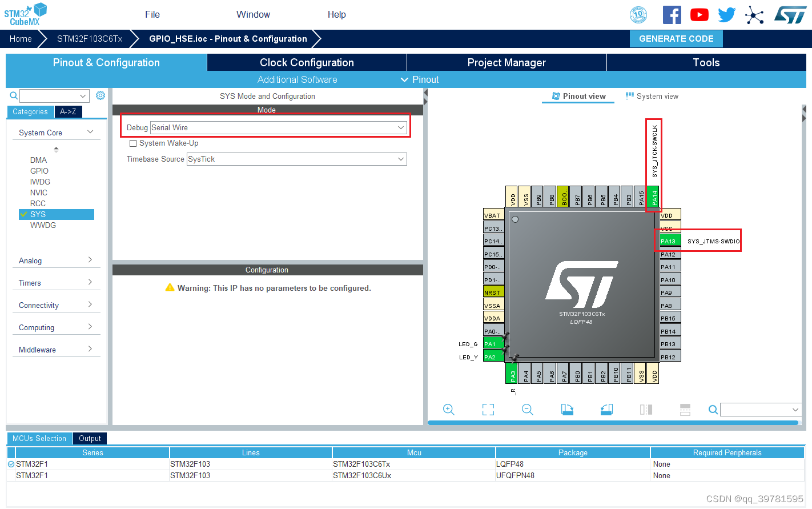Open the Debug dropdown showing Serial Wire
The width and height of the screenshot is (812, 509).
279,127
